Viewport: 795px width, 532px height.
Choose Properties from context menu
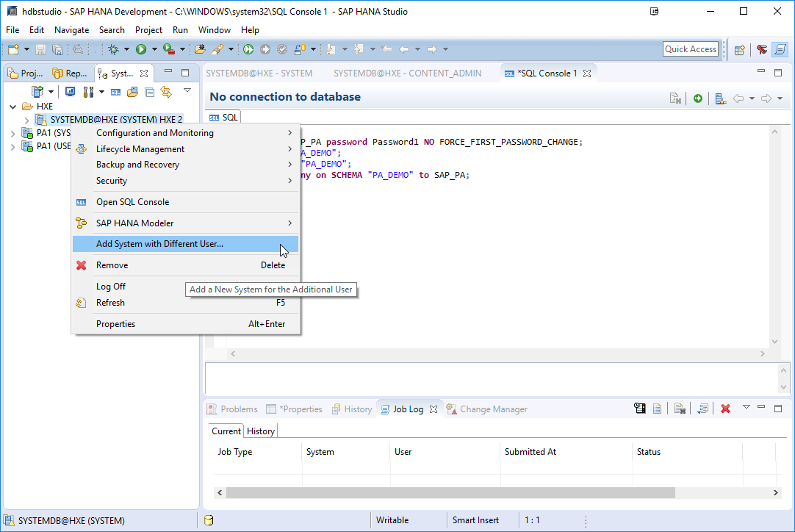(186, 324)
